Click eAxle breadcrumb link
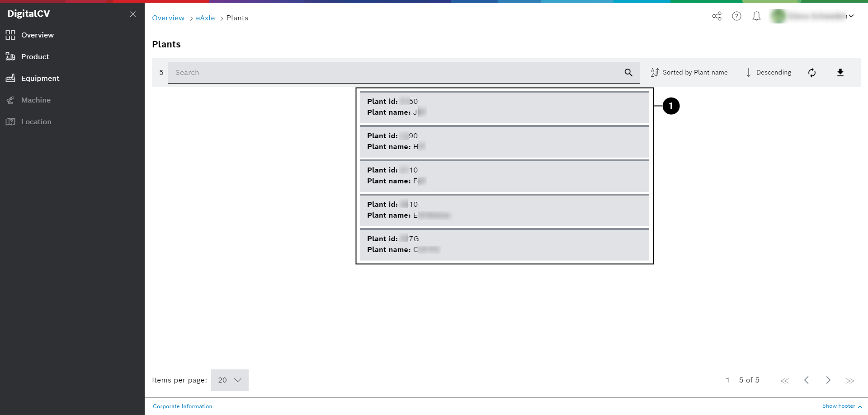 click(x=205, y=18)
